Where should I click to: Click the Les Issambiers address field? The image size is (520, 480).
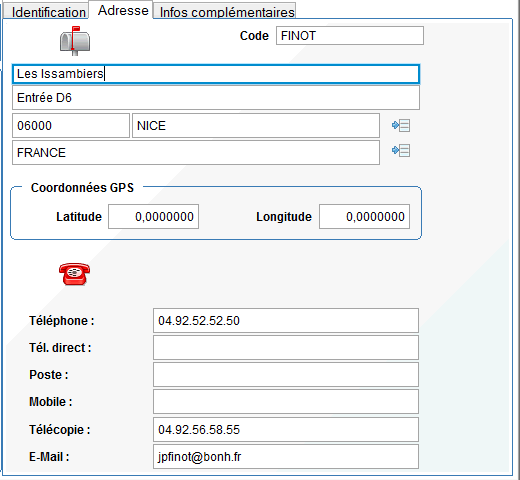tap(216, 74)
